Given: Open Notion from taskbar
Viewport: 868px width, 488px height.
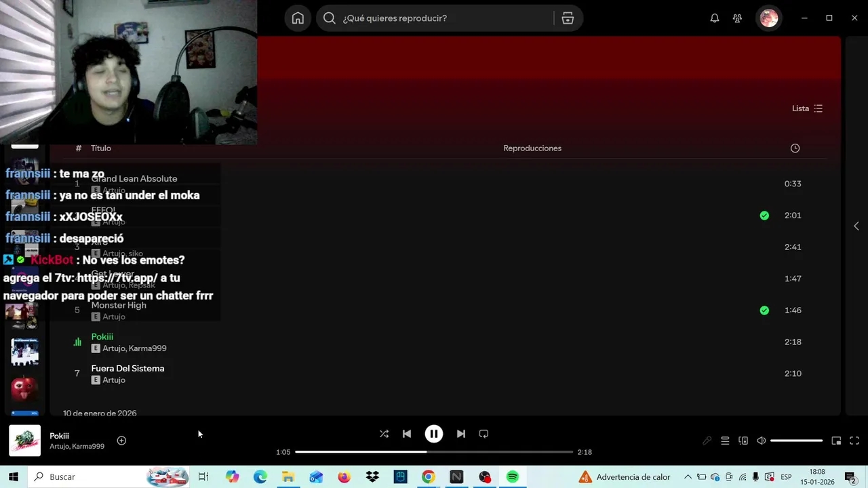Looking at the screenshot, I should (456, 477).
